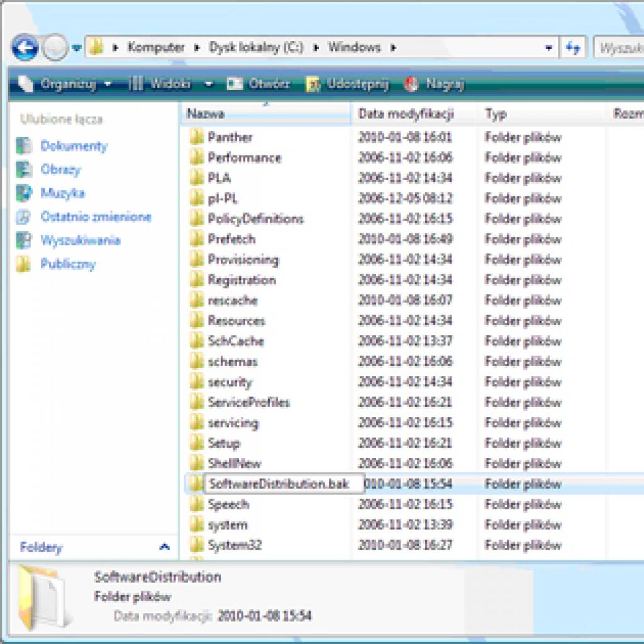The image size is (644, 644).
Task: Click the Dokumenty sidebar icon
Action: [x=24, y=146]
